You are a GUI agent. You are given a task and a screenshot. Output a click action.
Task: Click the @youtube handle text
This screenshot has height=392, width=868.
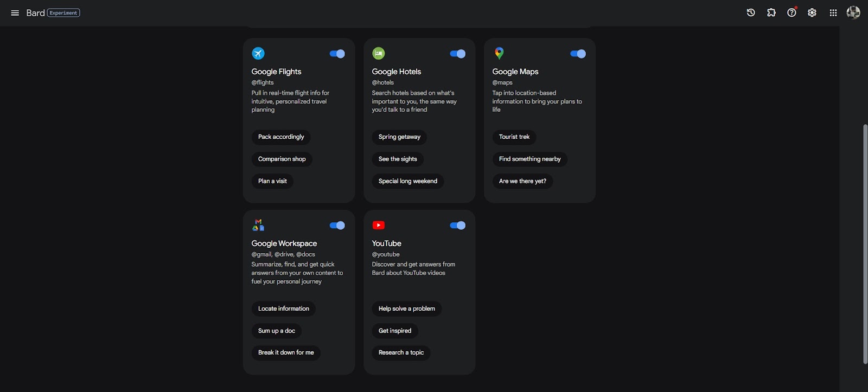(386, 254)
